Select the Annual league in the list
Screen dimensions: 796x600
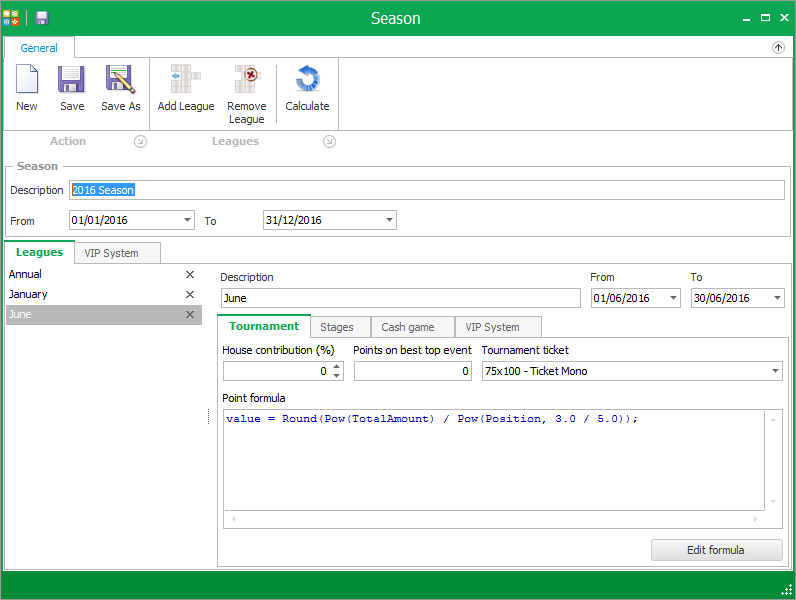pos(104,275)
